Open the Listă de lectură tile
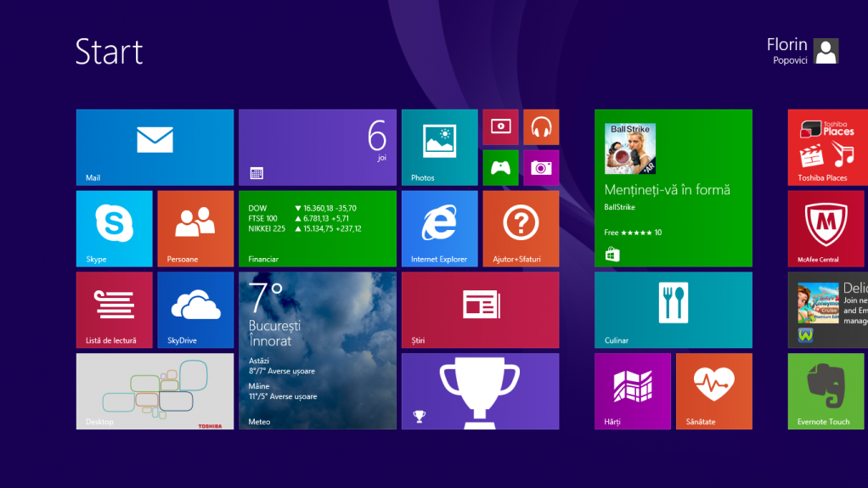Screen dimensions: 868x488 tap(114, 310)
